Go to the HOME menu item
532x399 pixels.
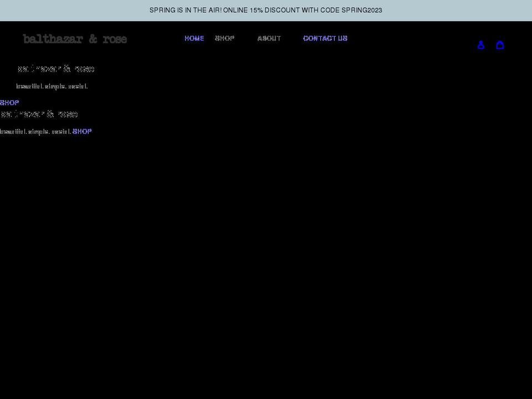194,38
